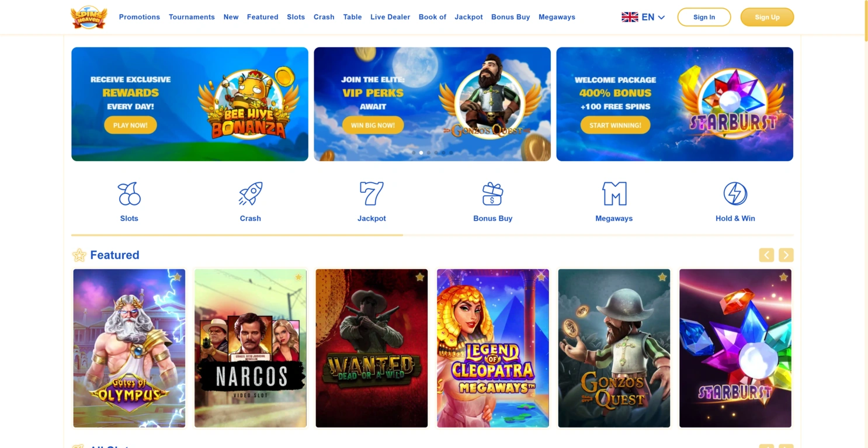
Task: Select the second banner carousel dot
Action: [421, 153]
